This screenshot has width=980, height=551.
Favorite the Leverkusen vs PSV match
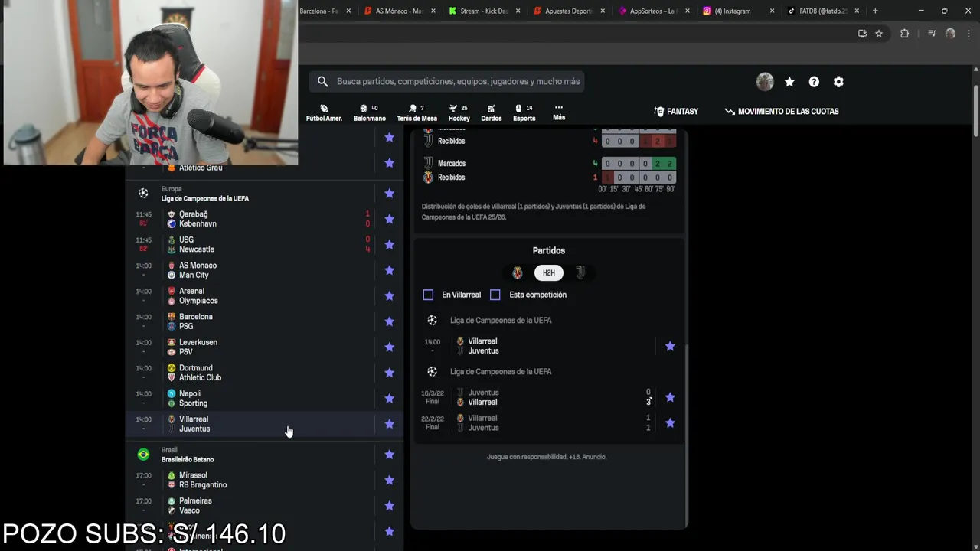[389, 347]
